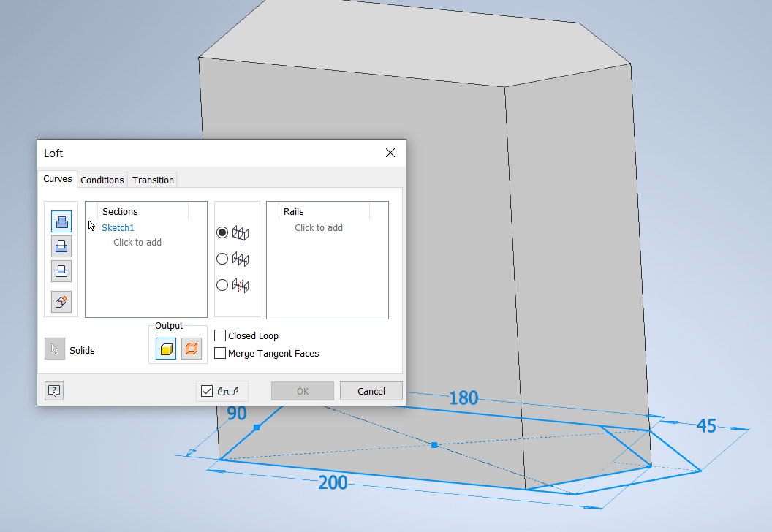Select the third transition radio button
The width and height of the screenshot is (772, 532).
pyautogui.click(x=222, y=284)
